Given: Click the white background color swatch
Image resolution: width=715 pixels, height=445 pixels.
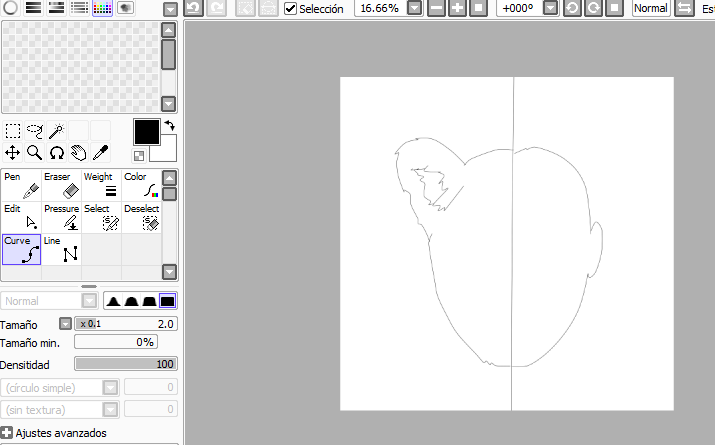Looking at the screenshot, I should 168,152.
